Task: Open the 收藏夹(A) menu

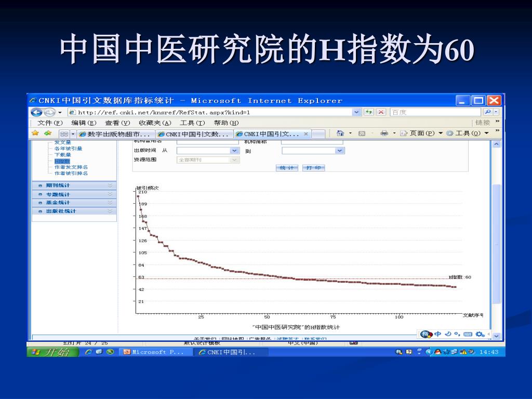Action: tap(155, 123)
